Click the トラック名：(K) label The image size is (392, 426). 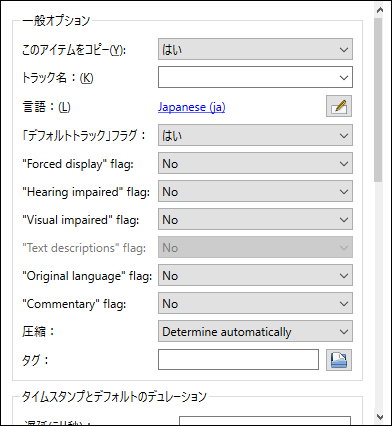[58, 78]
